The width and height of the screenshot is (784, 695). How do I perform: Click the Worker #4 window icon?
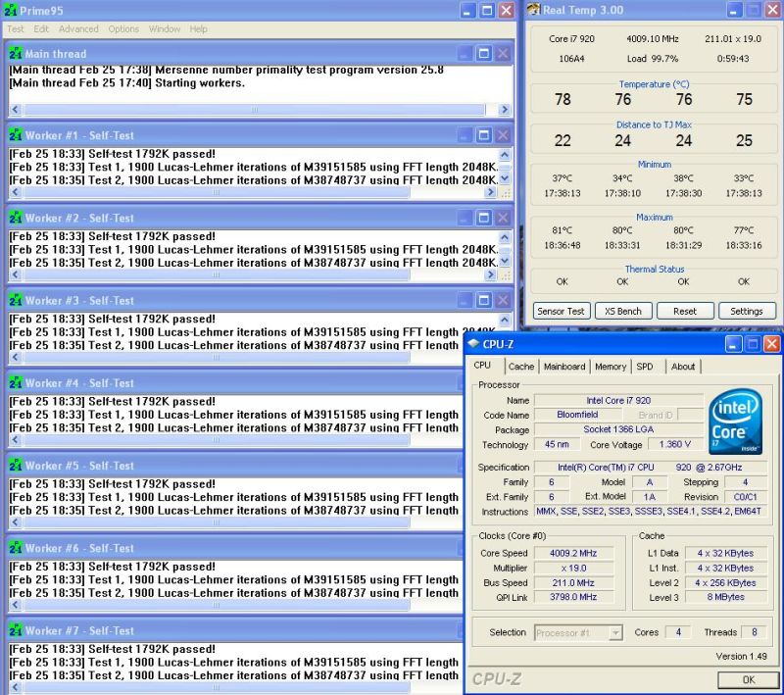tap(16, 382)
